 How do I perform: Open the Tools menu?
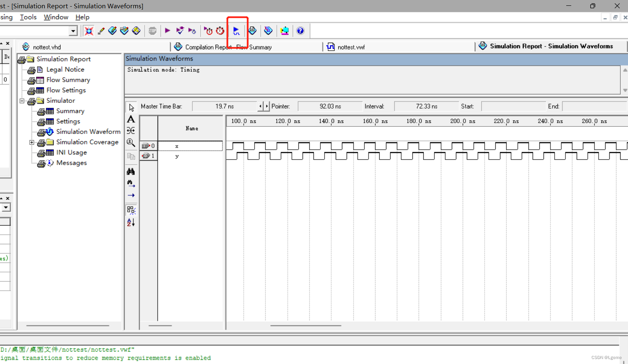(28, 17)
